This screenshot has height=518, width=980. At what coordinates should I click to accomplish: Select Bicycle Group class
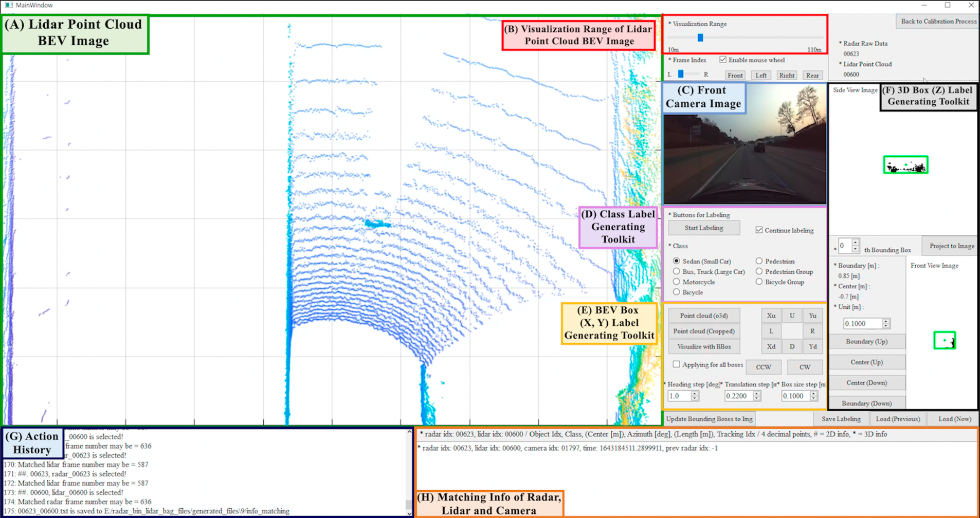click(x=759, y=282)
